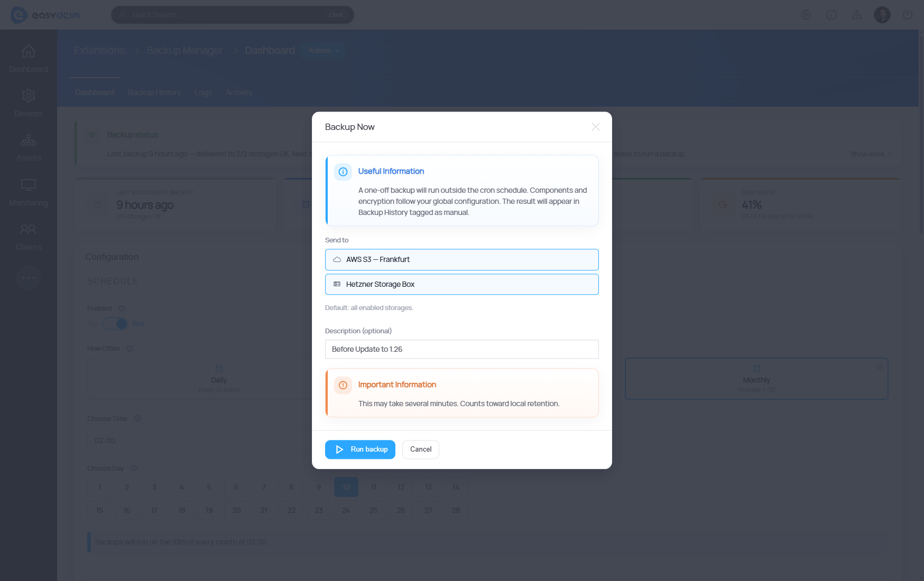The height and width of the screenshot is (581, 924).
Task: Click the 41% disk usage value
Action: tap(752, 205)
